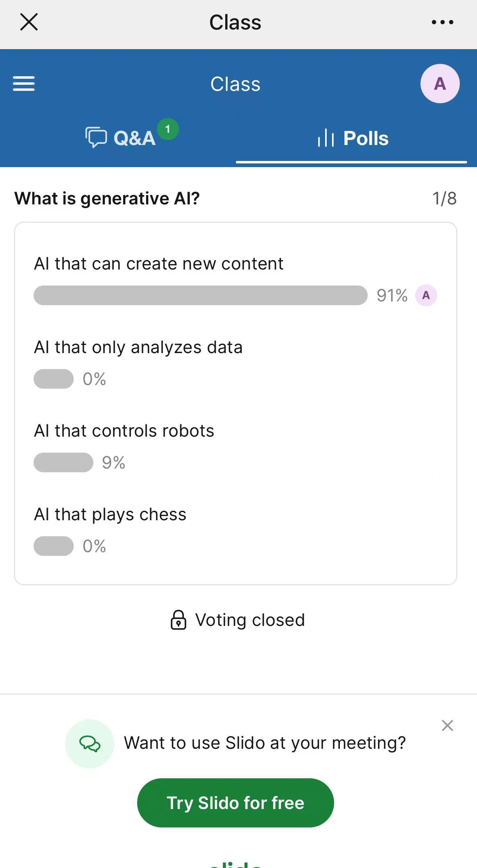
Task: Choose 'AI that plays chess' answer
Action: (110, 514)
